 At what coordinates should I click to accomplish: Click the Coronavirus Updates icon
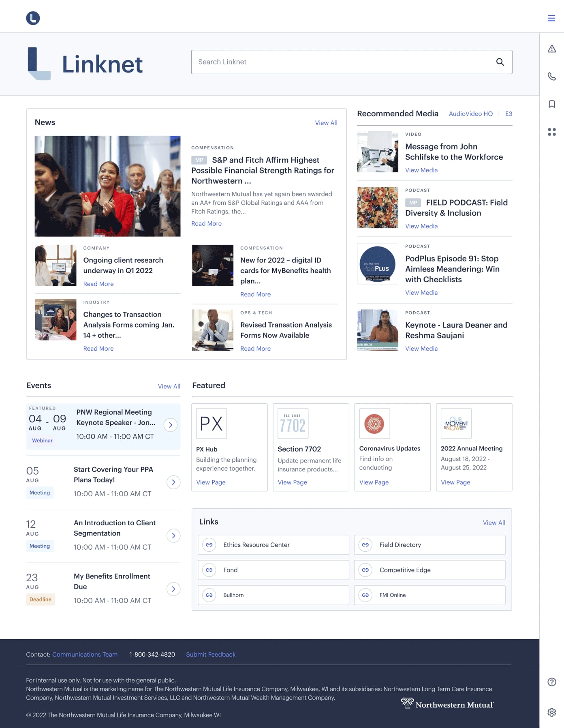tap(374, 424)
